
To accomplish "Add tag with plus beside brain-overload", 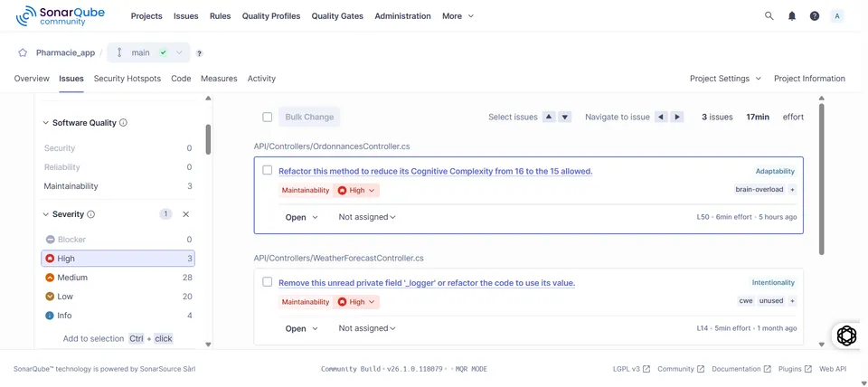I will tap(792, 189).
